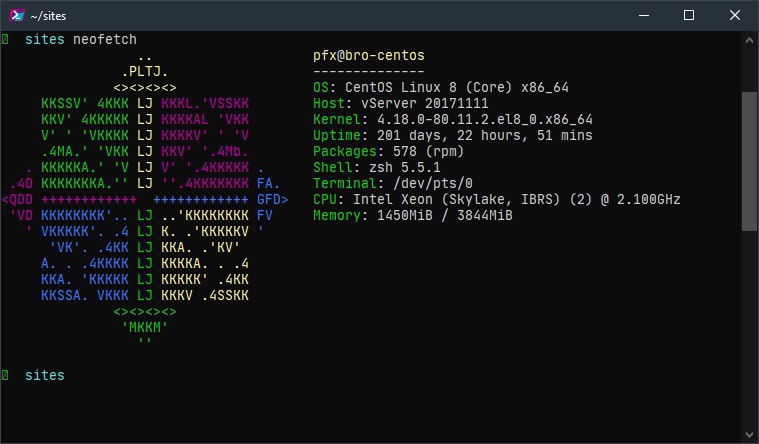This screenshot has height=444, width=759.
Task: Click the vertical scrollbar thumb
Action: pos(749,161)
